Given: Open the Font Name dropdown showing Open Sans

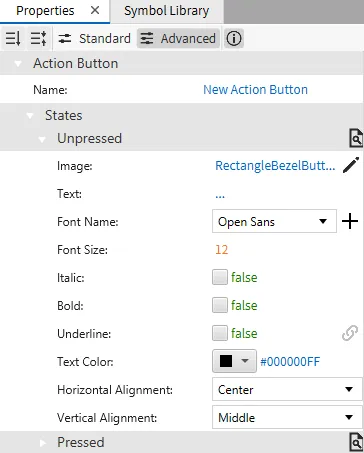Looking at the screenshot, I should click(x=274, y=221).
